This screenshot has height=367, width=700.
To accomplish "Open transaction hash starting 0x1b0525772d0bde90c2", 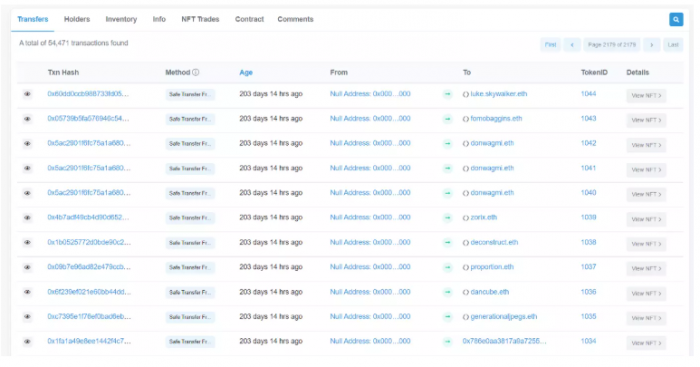I will tap(89, 242).
